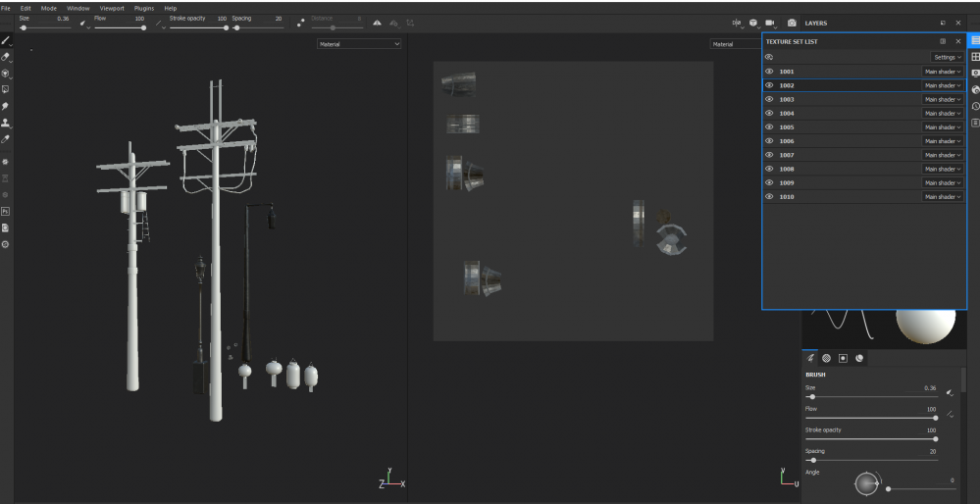Select the Polygon Fill tool
This screenshot has height=504, width=980.
click(x=6, y=89)
